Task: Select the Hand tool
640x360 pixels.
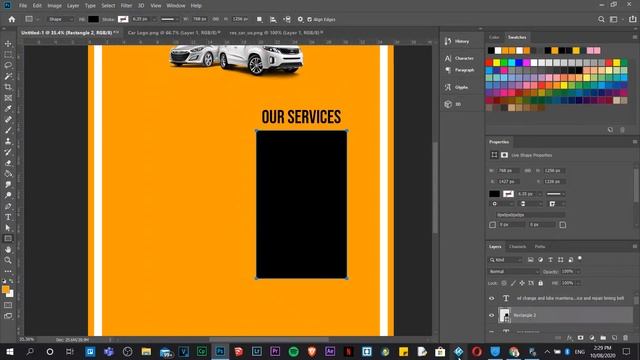Action: point(8,249)
